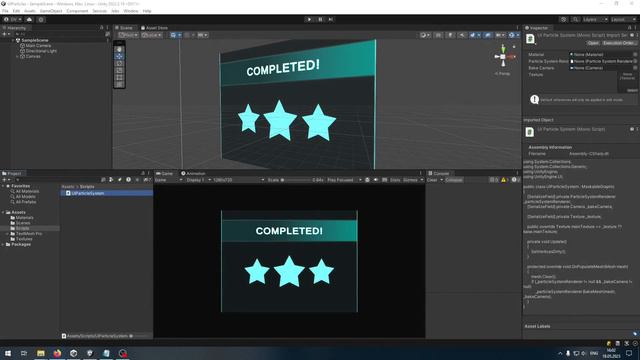Collapse SampleScene in Hierarchy
The width and height of the screenshot is (640, 360).
(x=13, y=40)
